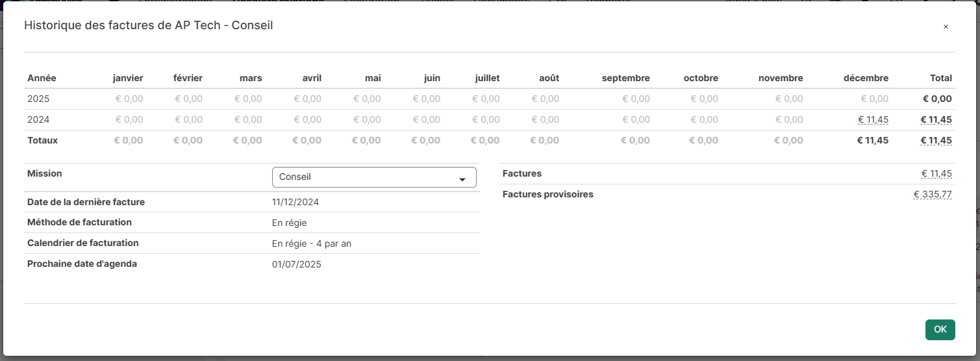
Task: Click the 2025 year row label
Action: [x=38, y=99]
